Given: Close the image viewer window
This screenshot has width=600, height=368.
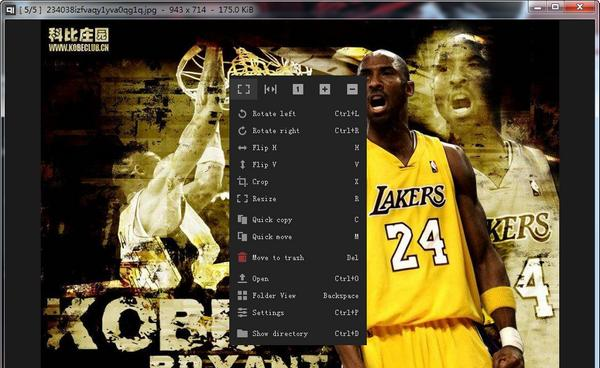Looking at the screenshot, I should coord(580,7).
